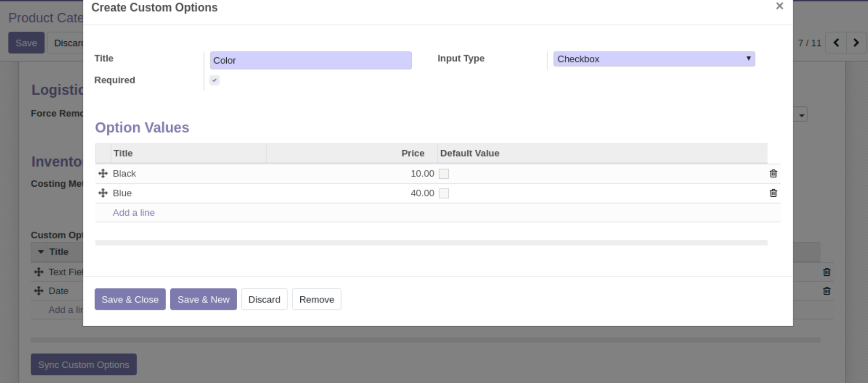The height and width of the screenshot is (383, 868).
Task: Click Add a line link
Action: click(133, 213)
